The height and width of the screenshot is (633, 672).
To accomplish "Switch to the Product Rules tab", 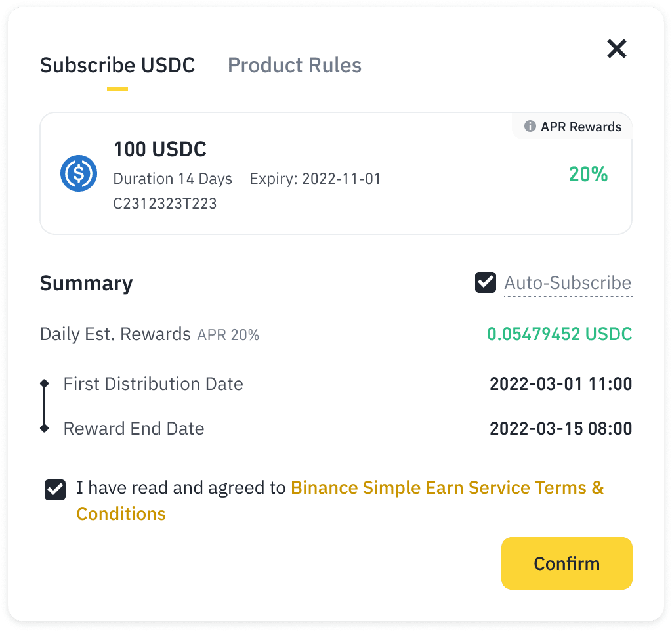I will point(294,66).
